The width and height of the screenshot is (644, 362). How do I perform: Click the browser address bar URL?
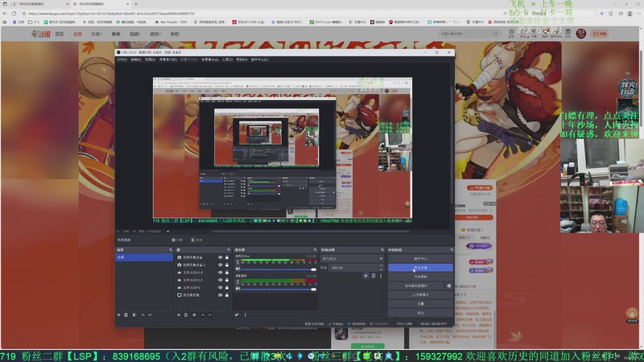click(x=112, y=14)
